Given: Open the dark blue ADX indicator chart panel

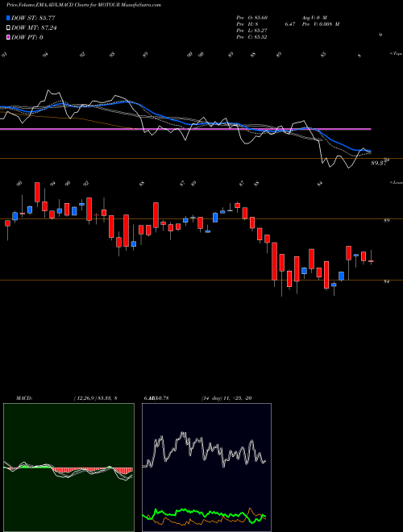Looking at the screenshot, I should [206, 468].
